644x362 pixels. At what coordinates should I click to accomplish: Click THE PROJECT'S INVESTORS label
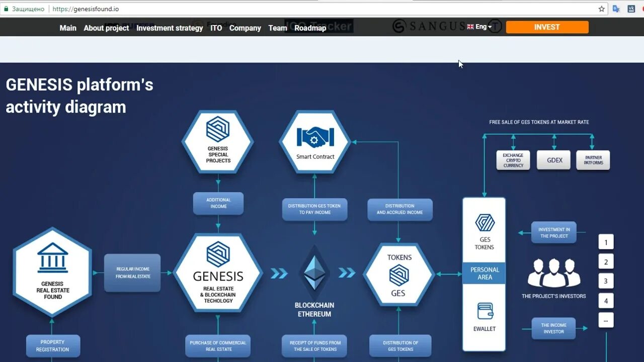[x=554, y=296]
